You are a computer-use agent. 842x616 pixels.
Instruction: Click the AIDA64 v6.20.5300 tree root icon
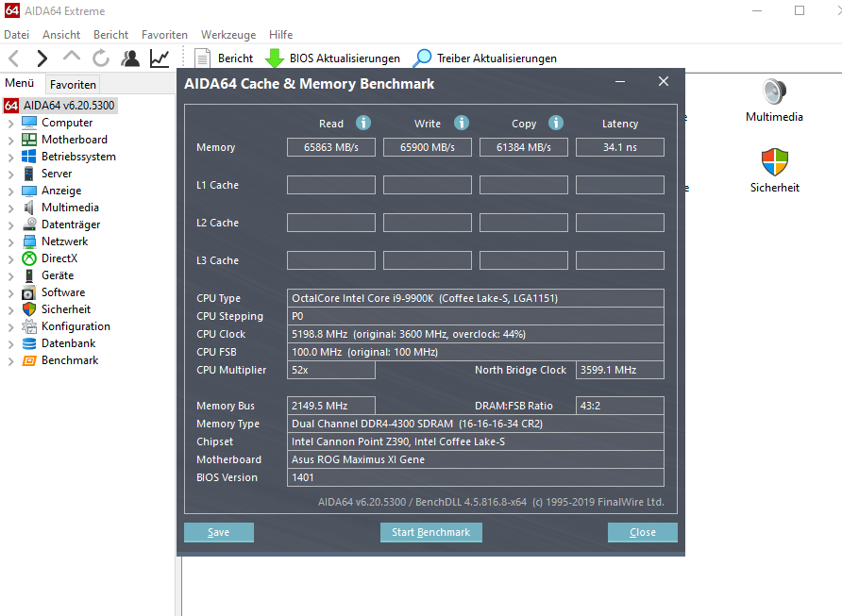[x=11, y=105]
